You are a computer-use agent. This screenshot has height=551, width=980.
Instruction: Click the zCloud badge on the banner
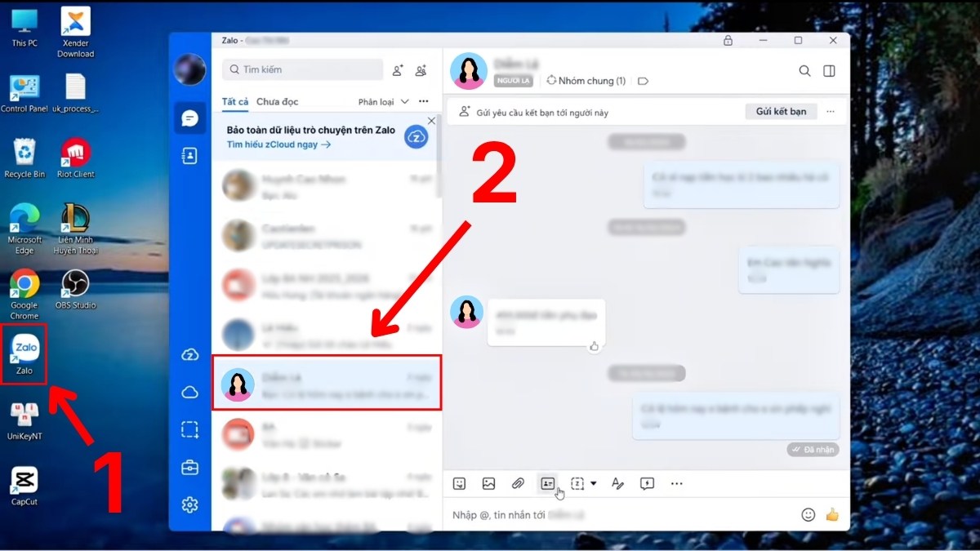416,137
